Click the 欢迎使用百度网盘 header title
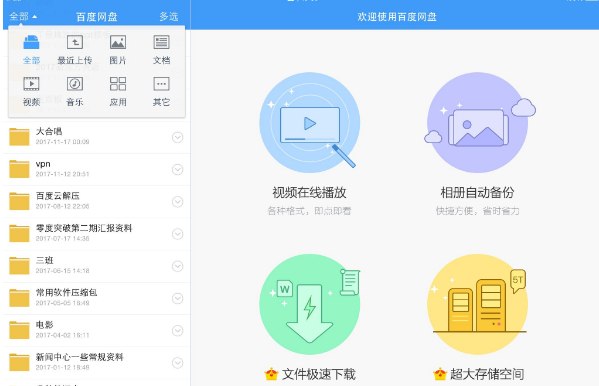This screenshot has width=599, height=386. click(x=397, y=17)
